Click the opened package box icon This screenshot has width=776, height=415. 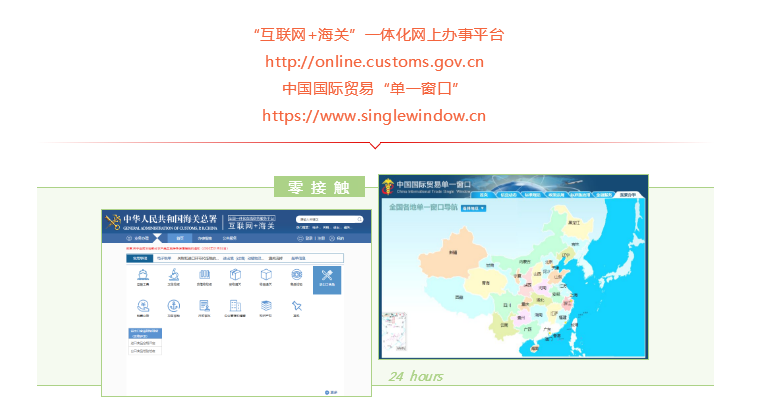(235, 275)
